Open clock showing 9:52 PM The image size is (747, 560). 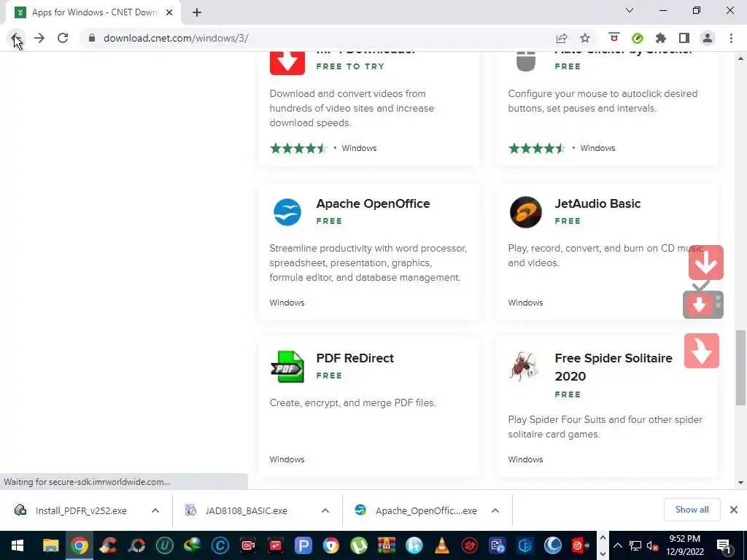684,545
